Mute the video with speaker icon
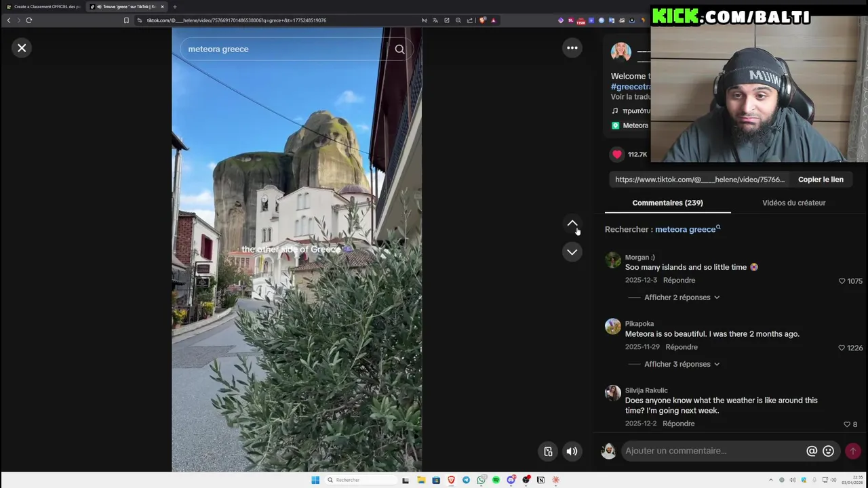 pos(572,451)
